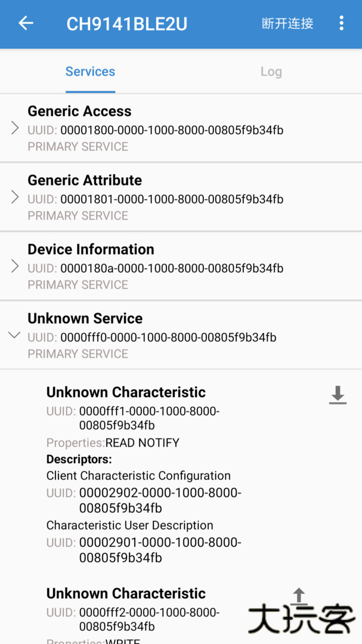Collapse the Unknown Service chevron
Image resolution: width=362 pixels, height=644 pixels.
[14, 336]
